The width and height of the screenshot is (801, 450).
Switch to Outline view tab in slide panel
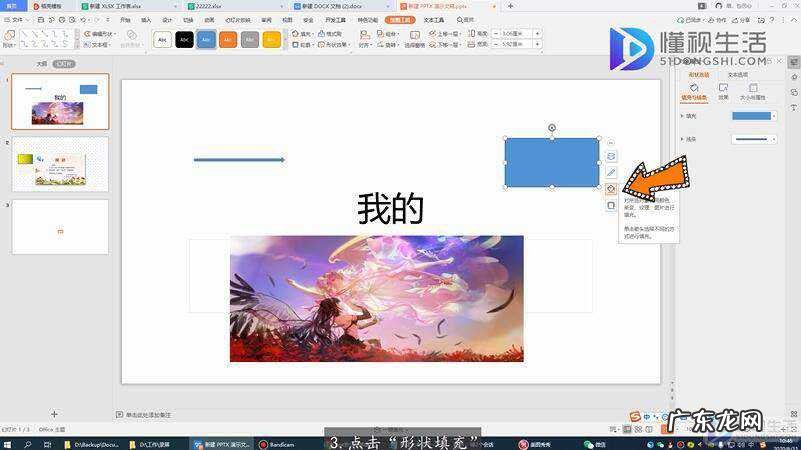[42, 64]
